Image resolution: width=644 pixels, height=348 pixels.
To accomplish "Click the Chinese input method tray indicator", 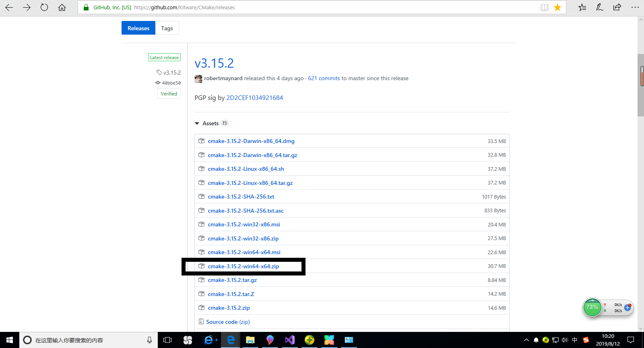I will (x=575, y=340).
